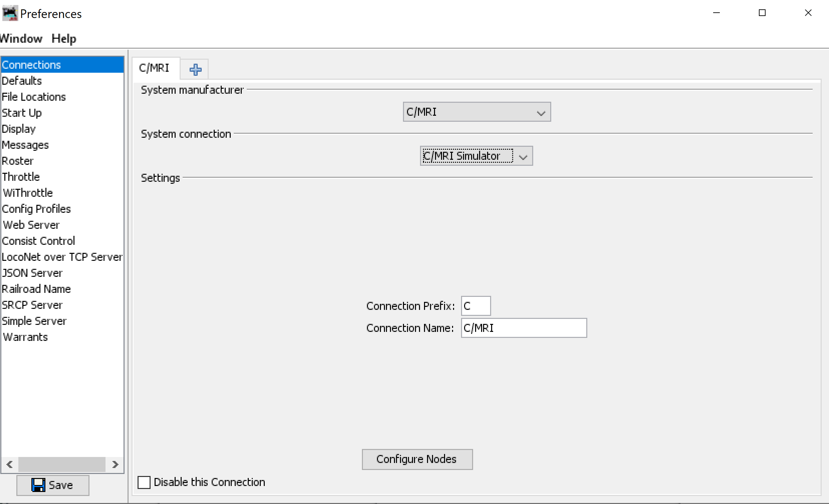Select Defaults in the preferences sidebar
Screen dimensions: 829x504
pyautogui.click(x=21, y=81)
